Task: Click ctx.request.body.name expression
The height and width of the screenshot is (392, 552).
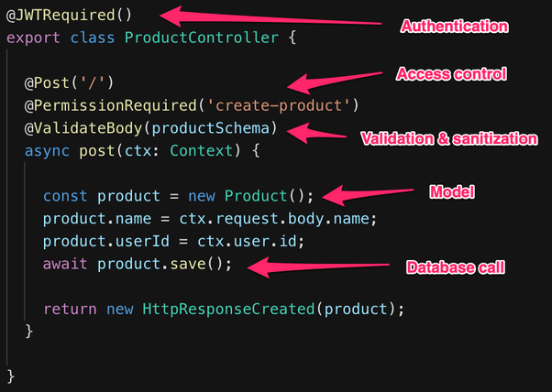Action: [x=274, y=219]
